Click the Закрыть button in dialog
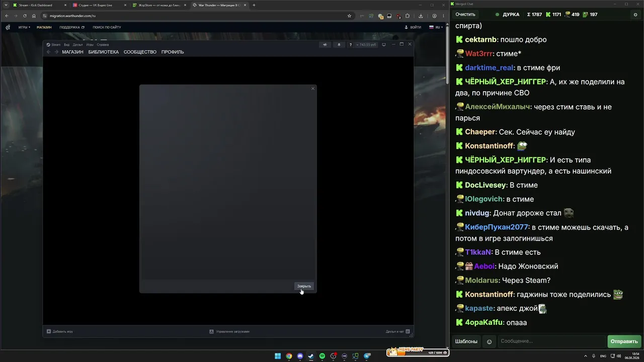The height and width of the screenshot is (362, 644). [x=304, y=286]
